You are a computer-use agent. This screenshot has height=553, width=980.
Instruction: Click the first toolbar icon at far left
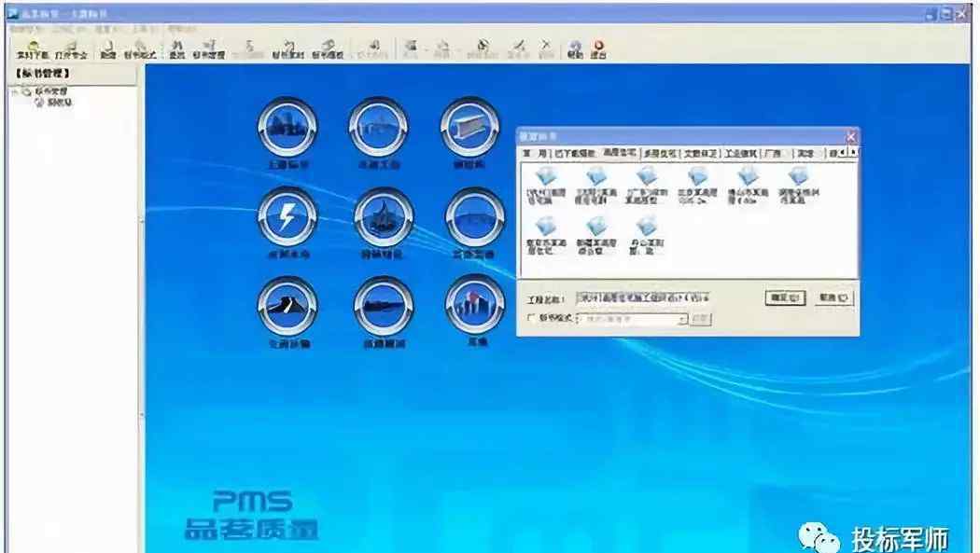(x=32, y=48)
